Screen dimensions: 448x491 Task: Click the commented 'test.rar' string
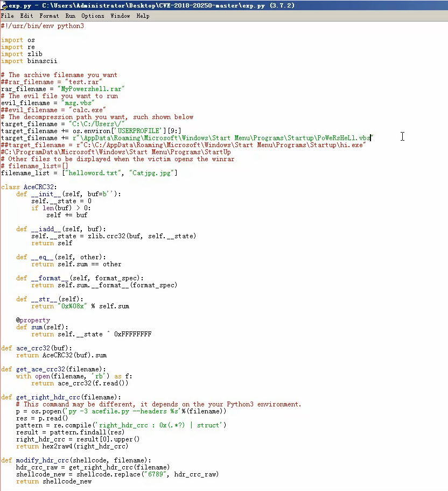(83, 82)
